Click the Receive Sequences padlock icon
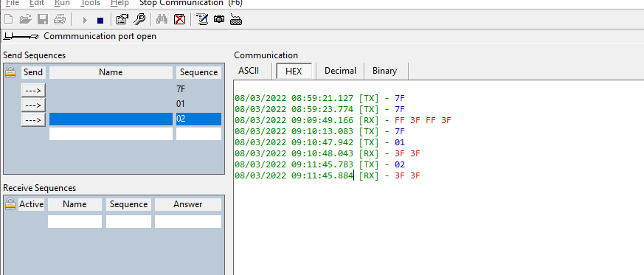Screen dimensions: 644x275 tap(10, 204)
